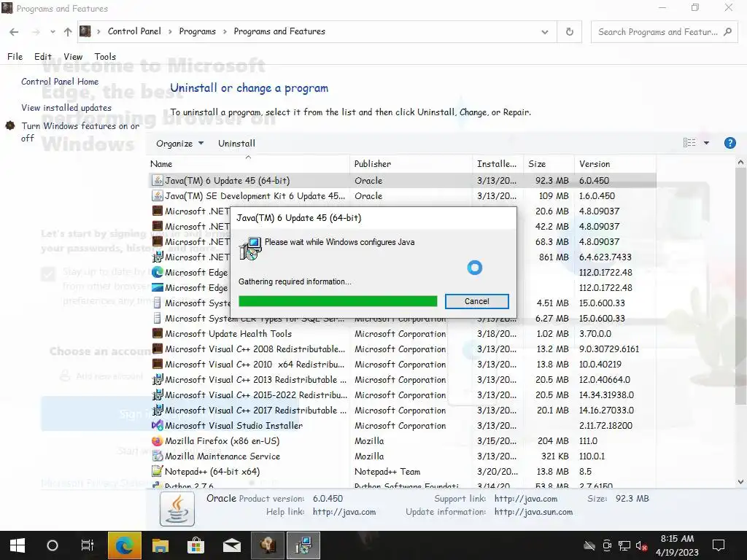Viewport: 747px width, 560px height.
Task: Sort by the Installed On column header
Action: (x=498, y=164)
